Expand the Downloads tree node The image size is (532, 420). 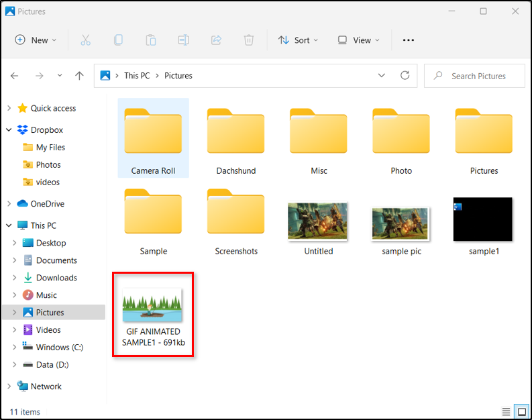point(15,278)
